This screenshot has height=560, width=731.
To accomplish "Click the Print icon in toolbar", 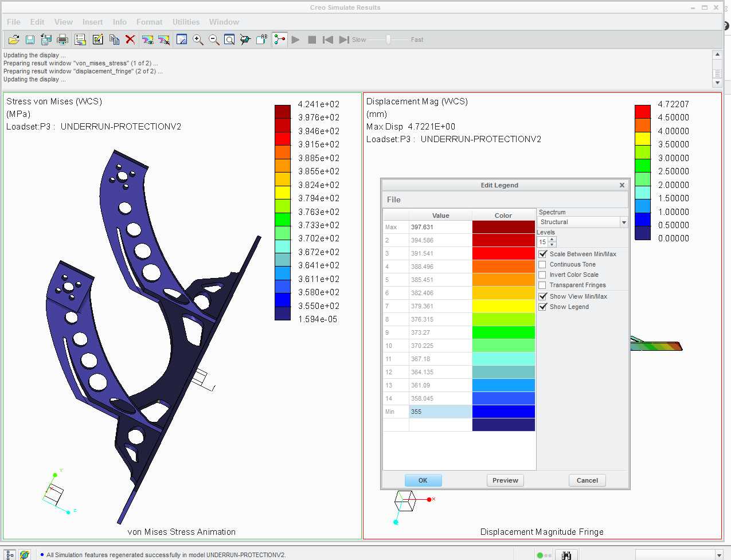I will pos(63,40).
